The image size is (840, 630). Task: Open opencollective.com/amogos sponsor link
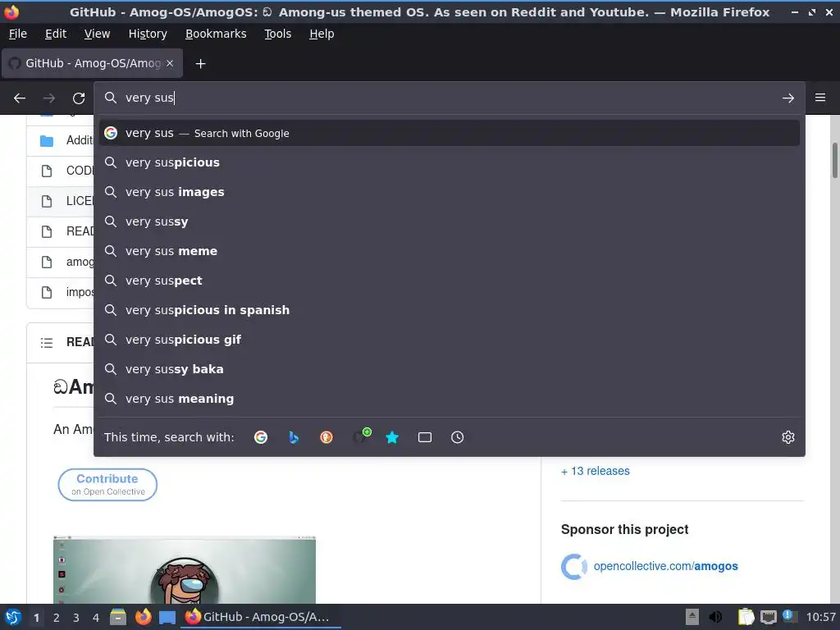point(665,566)
